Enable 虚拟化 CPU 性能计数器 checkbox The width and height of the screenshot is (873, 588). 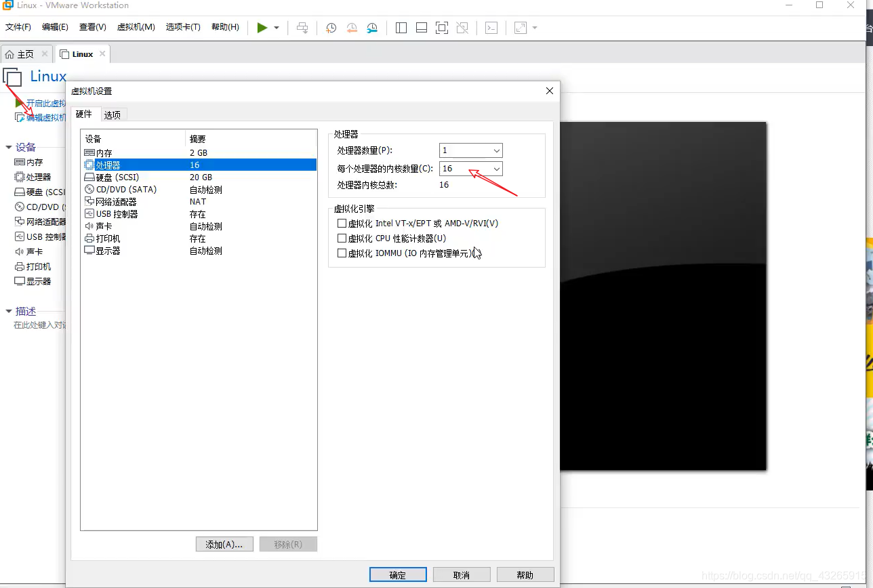point(342,238)
